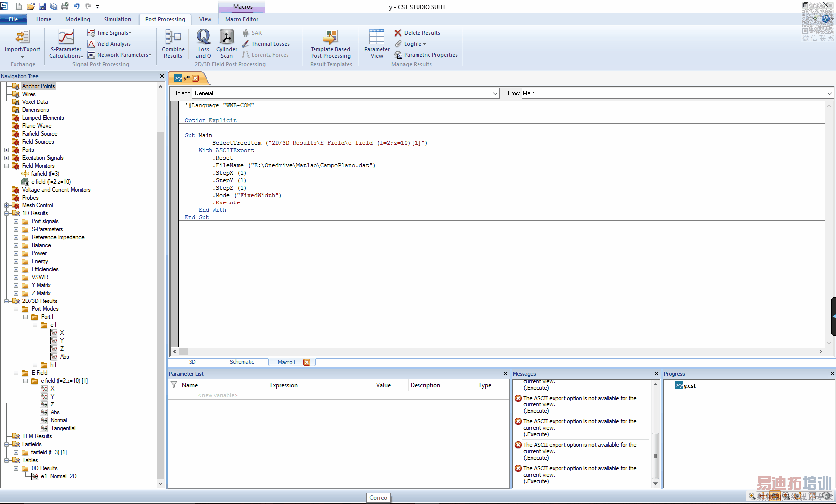Select farfield (f=3) monitor item
This screenshot has width=836, height=504.
click(45, 174)
